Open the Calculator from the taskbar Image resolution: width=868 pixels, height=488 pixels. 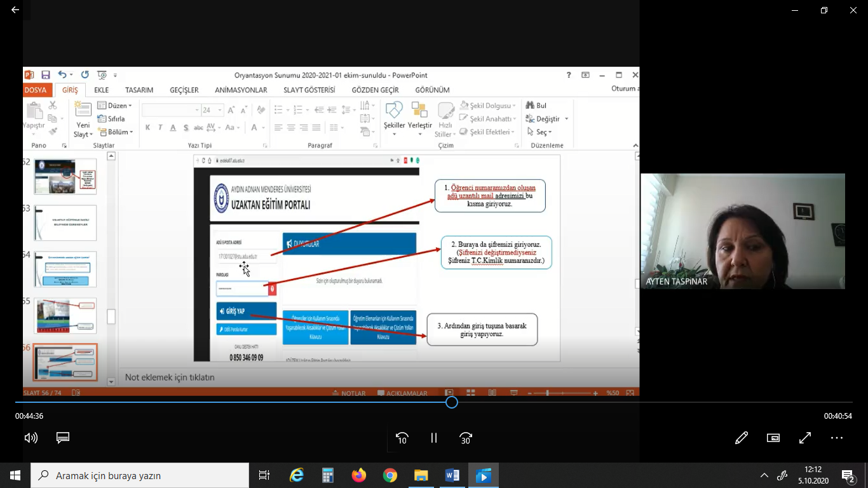tap(328, 475)
